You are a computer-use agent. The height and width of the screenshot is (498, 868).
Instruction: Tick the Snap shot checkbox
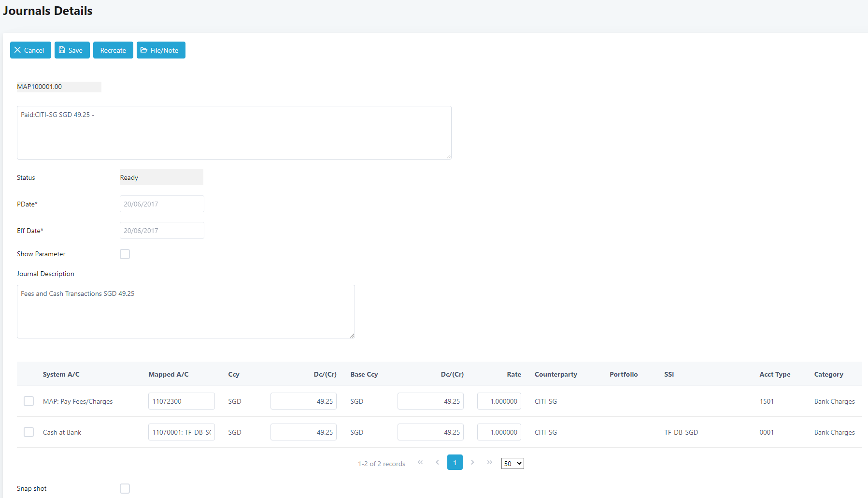click(x=125, y=489)
